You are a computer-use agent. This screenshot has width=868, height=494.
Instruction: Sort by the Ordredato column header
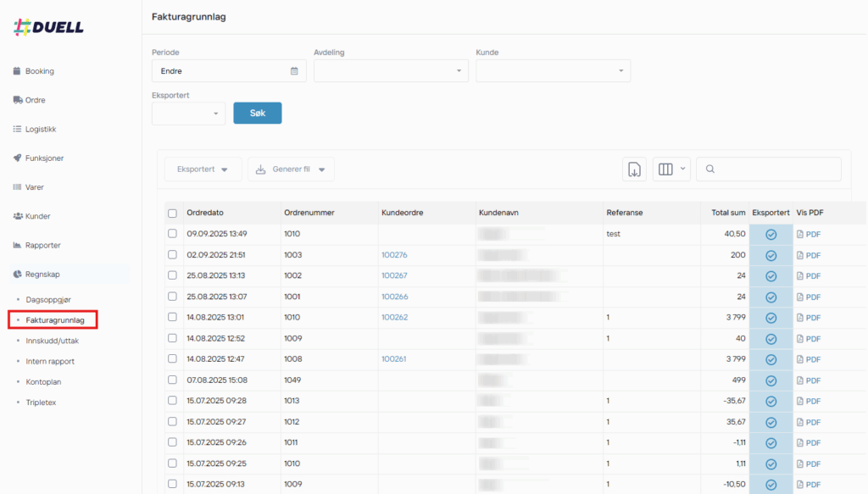pos(205,213)
